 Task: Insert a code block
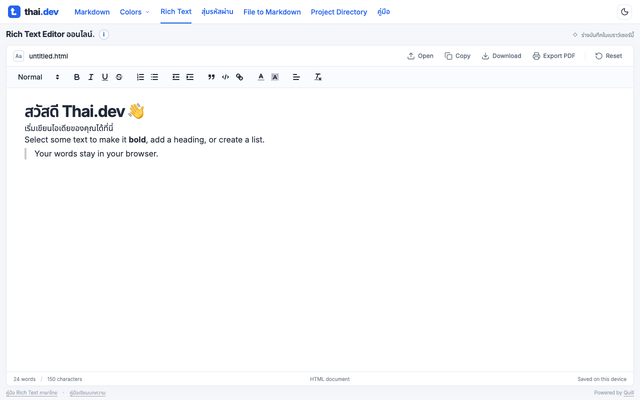(x=225, y=77)
